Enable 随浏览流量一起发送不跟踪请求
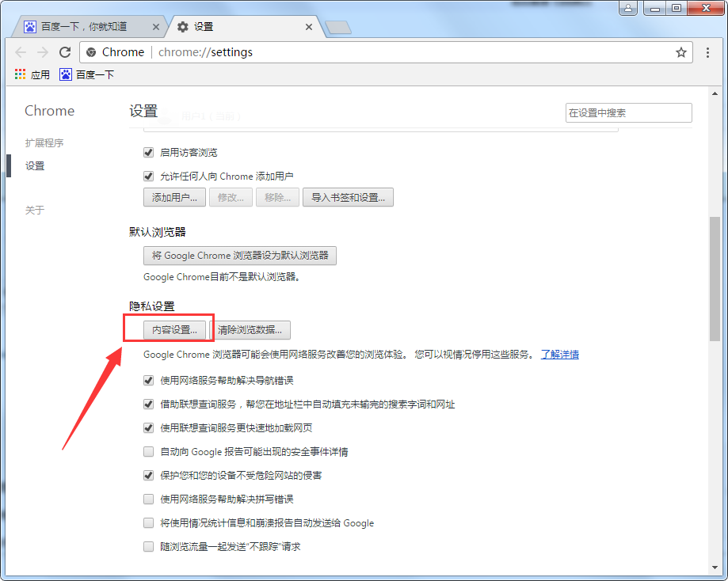Screen dimensions: 728x581 click(148, 546)
